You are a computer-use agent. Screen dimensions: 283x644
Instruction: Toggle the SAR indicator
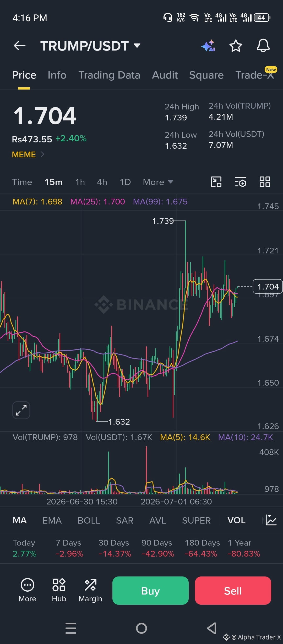pos(125,520)
